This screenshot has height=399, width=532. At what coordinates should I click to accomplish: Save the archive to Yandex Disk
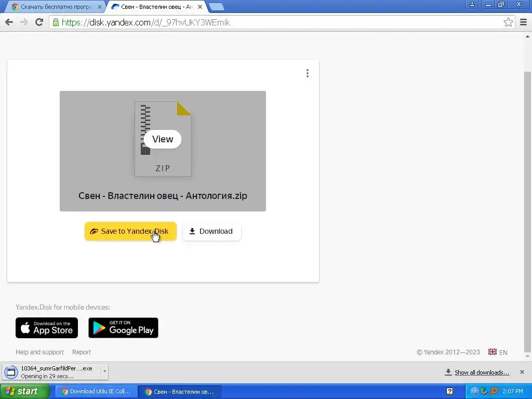[130, 231]
